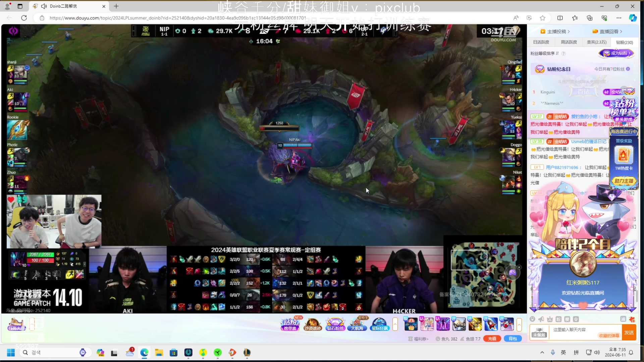Image resolution: width=644 pixels, height=362 pixels.
Task: Select the rocket gift icon
Action: [x=491, y=324]
